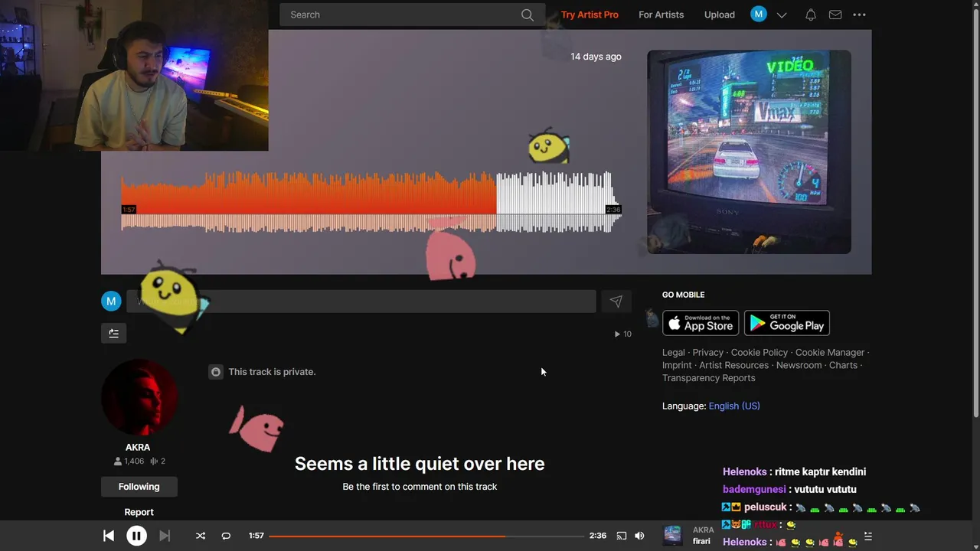The image size is (980, 551).
Task: Expand the profile dropdown chevron
Action: [782, 15]
